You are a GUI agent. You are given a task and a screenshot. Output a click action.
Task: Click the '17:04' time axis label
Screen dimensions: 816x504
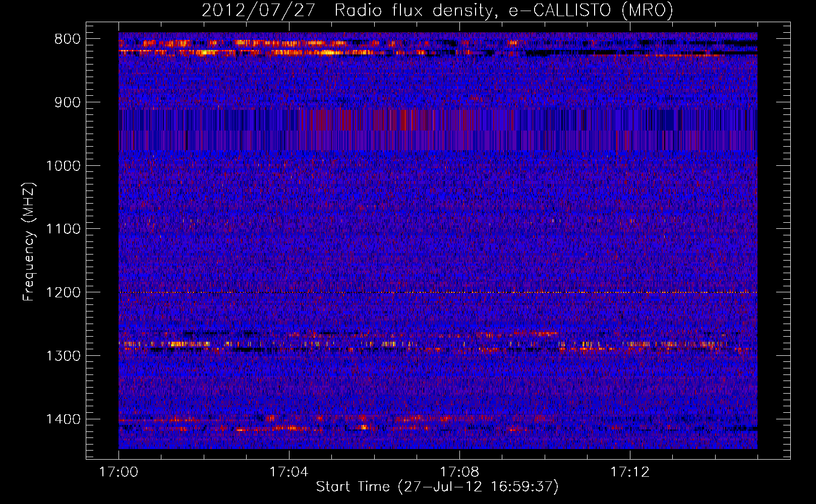coord(289,472)
